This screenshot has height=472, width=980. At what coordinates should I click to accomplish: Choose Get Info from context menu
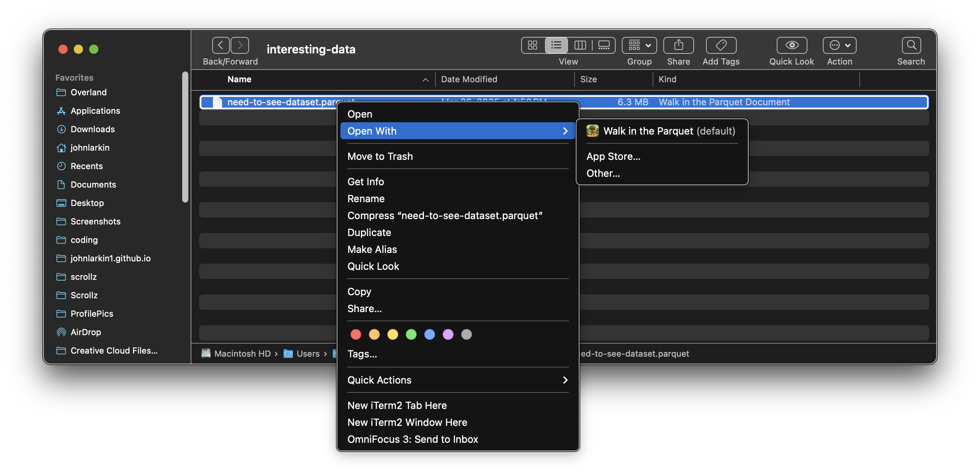(x=458, y=182)
